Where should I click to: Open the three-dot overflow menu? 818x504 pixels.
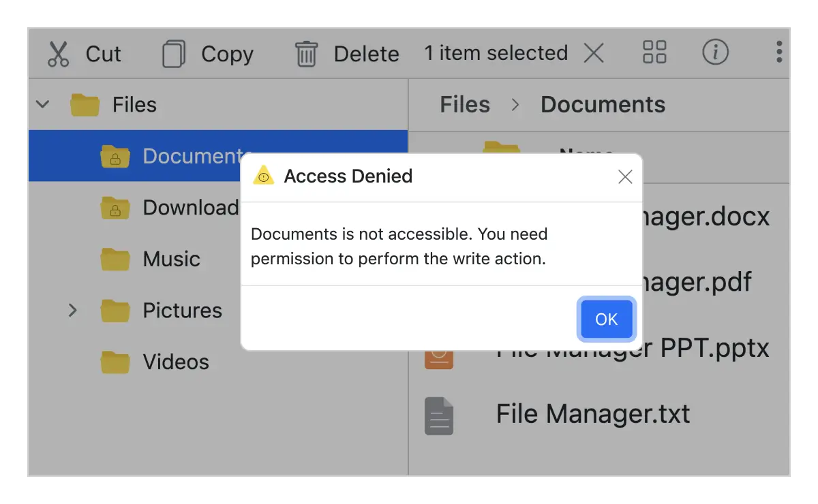pos(778,52)
